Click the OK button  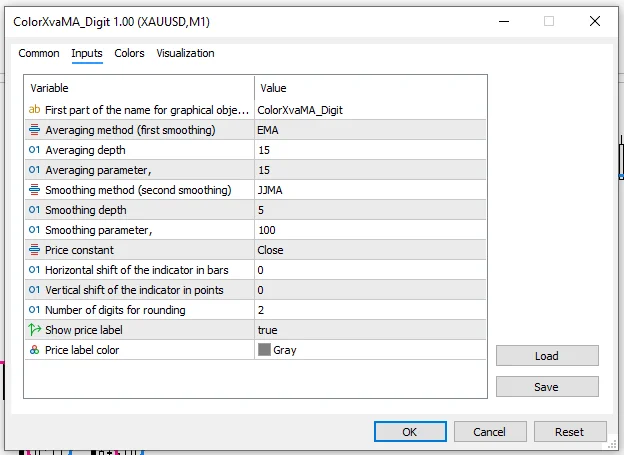point(410,432)
